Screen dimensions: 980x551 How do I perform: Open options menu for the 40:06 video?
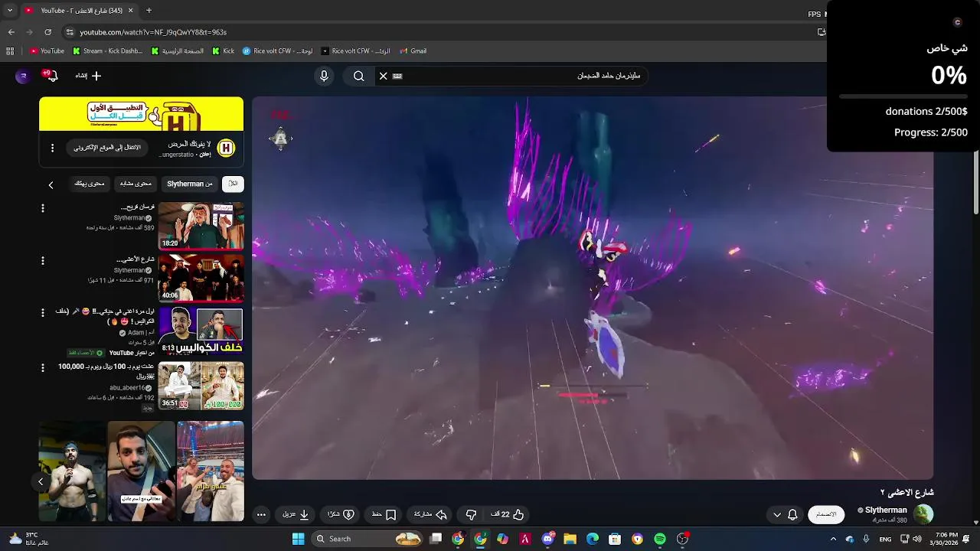pos(43,261)
